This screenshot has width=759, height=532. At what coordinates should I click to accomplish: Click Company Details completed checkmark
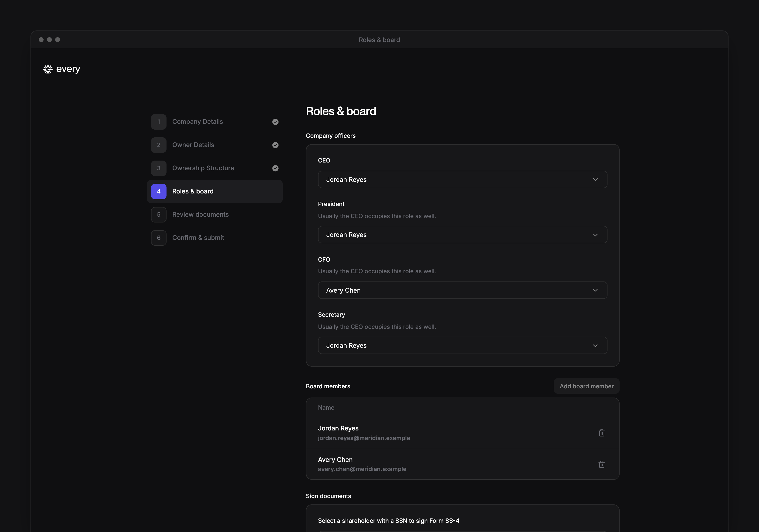275,122
